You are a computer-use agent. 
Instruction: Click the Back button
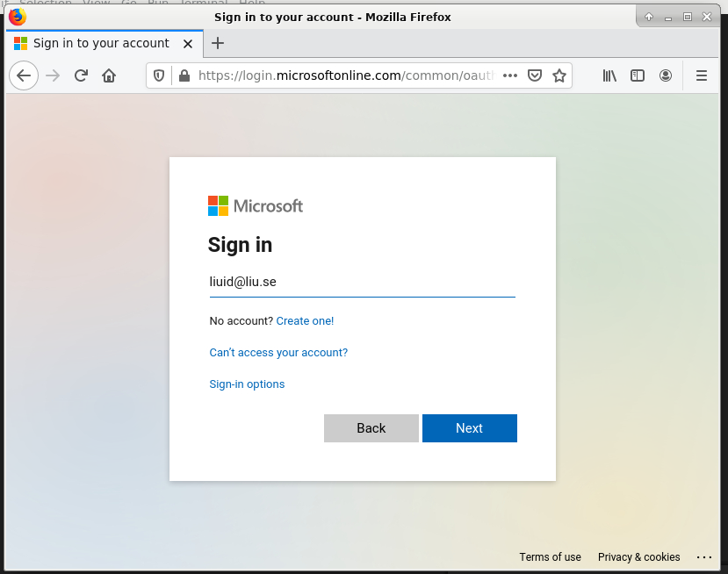[x=371, y=427]
